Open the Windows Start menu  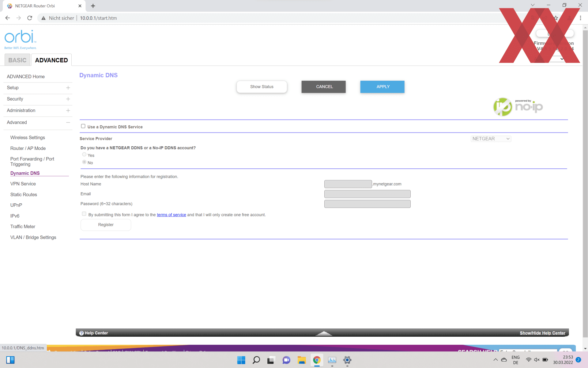[x=241, y=360]
